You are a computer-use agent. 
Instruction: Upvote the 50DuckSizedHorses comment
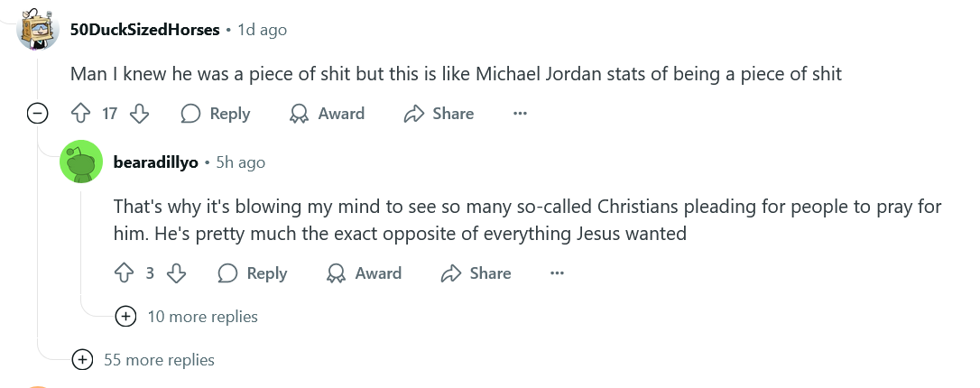(79, 114)
